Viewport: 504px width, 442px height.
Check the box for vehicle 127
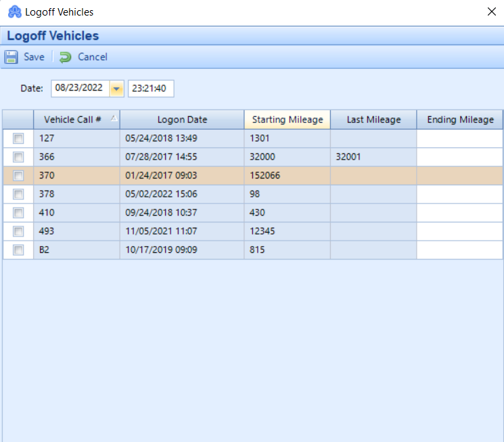pyautogui.click(x=18, y=139)
